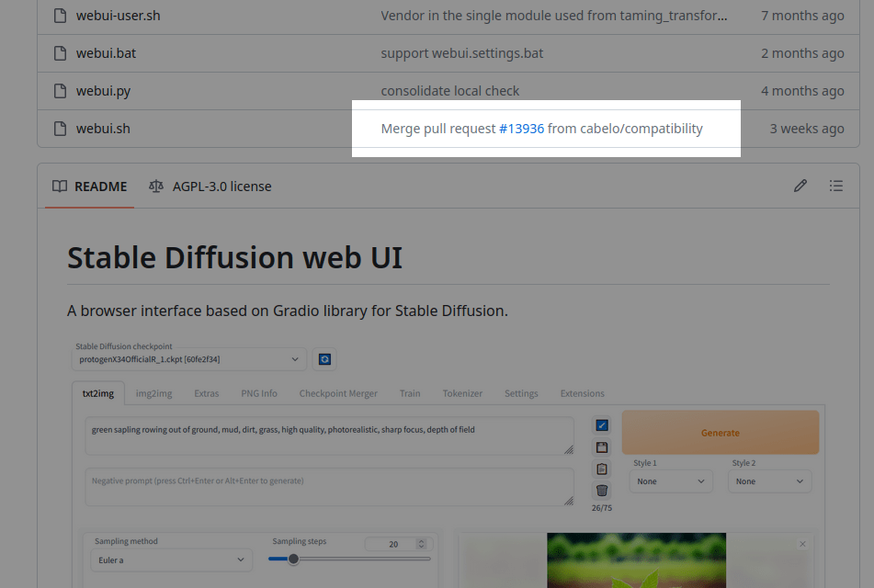The height and width of the screenshot is (588, 874).
Task: Click the file icon beside webui.bat
Action: (x=60, y=53)
